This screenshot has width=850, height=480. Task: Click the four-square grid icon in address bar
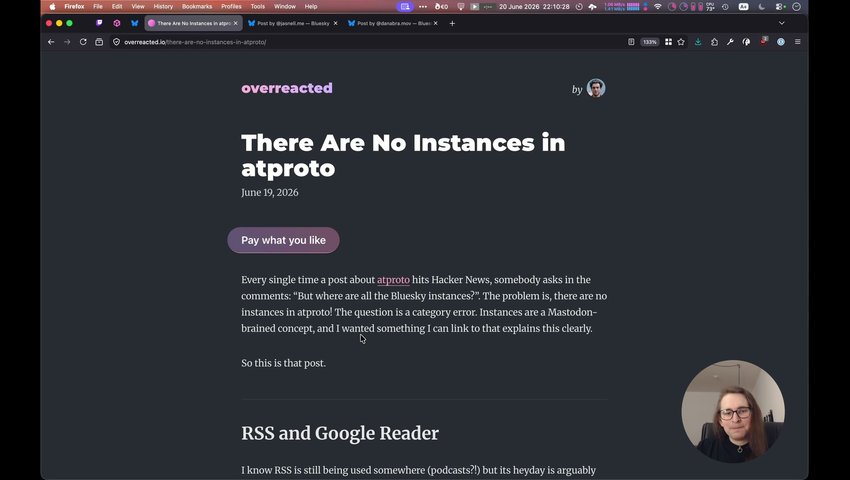click(x=668, y=42)
